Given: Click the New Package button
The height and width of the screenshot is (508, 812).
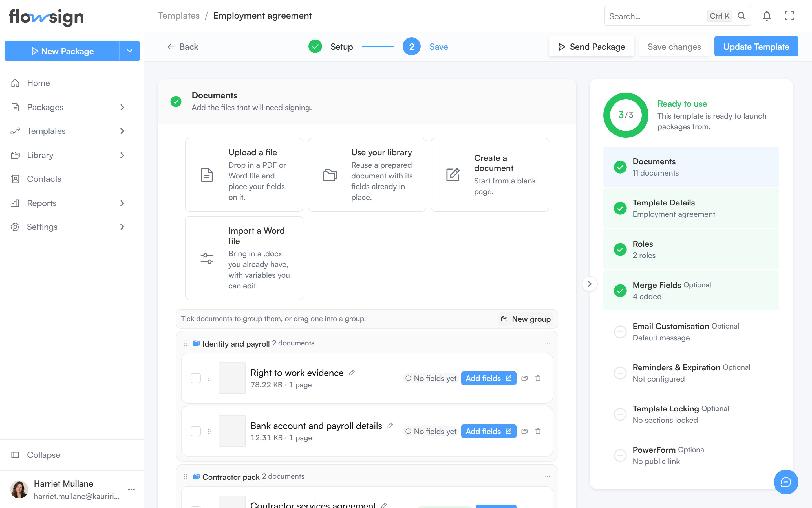Looking at the screenshot, I should point(62,51).
